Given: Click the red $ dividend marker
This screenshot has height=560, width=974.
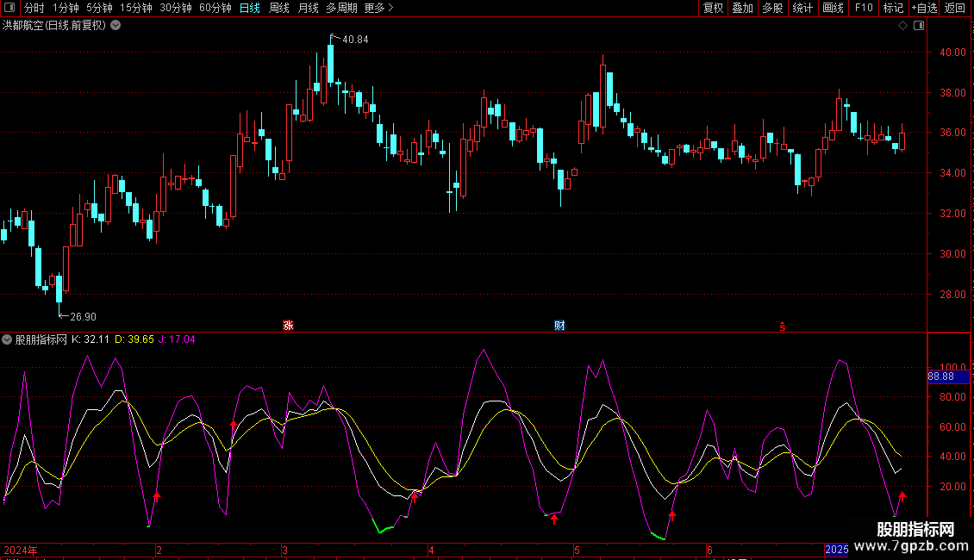Looking at the screenshot, I should point(783,326).
